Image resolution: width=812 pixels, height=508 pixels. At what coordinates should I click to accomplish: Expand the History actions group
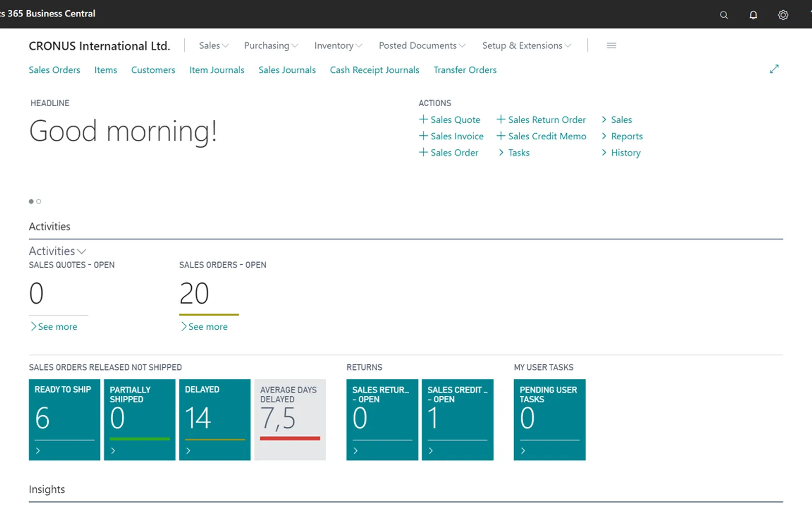(621, 152)
